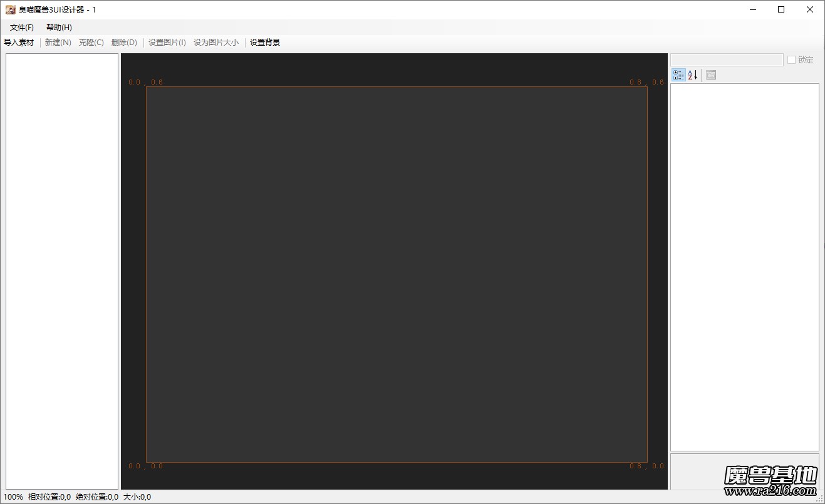Click the name field beside 锁定
Viewport: 825px width, 504px height.
(727, 60)
